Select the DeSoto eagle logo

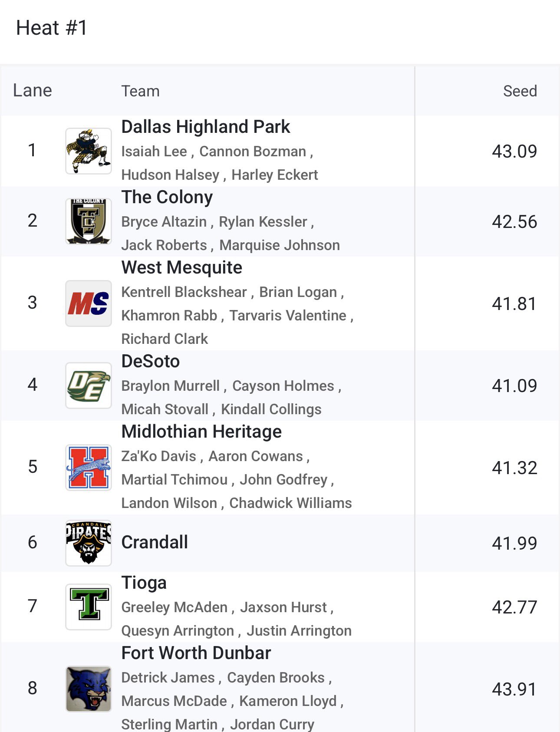pos(89,385)
